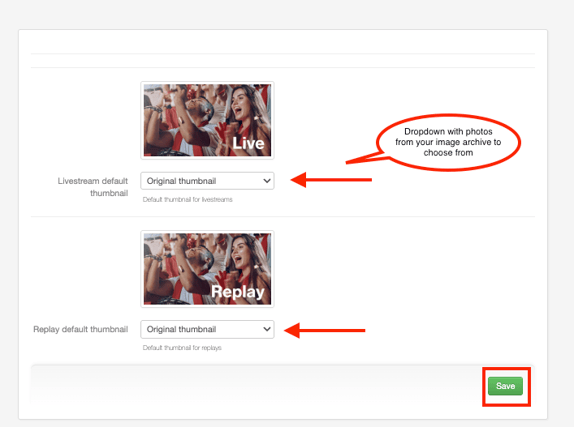Click the 'Default thumbnail for livestreams' hint text
Viewport: 574px width, 427px height.
click(x=187, y=200)
